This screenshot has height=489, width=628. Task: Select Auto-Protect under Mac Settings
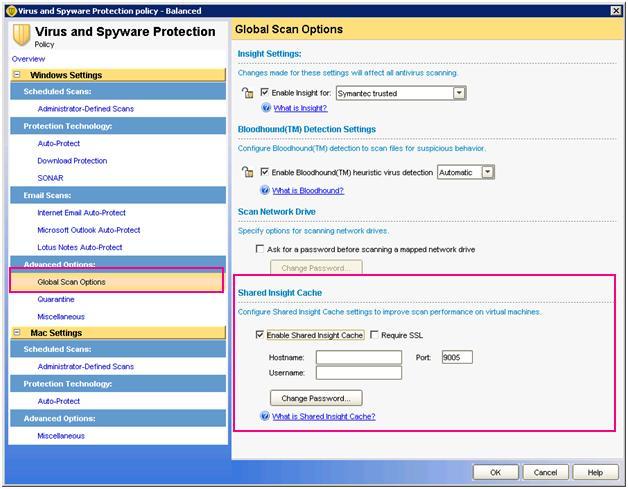point(59,401)
